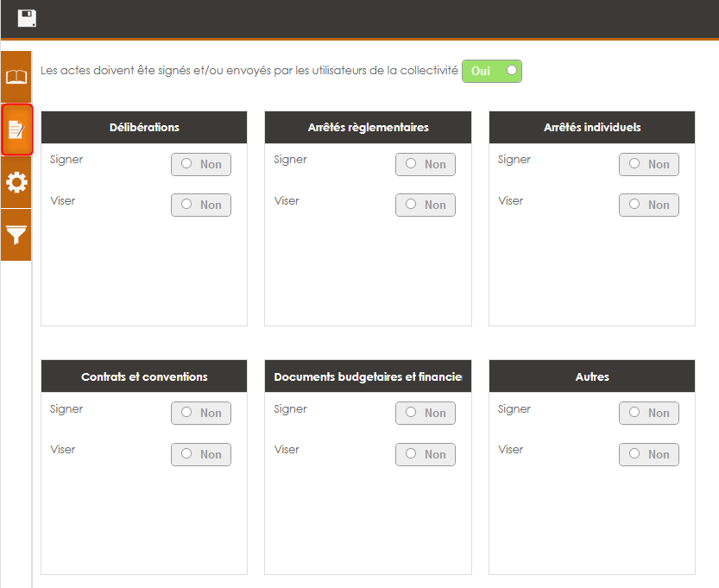Toggle Viser for Contrats et conventions
The width and height of the screenshot is (719, 588).
[201, 454]
